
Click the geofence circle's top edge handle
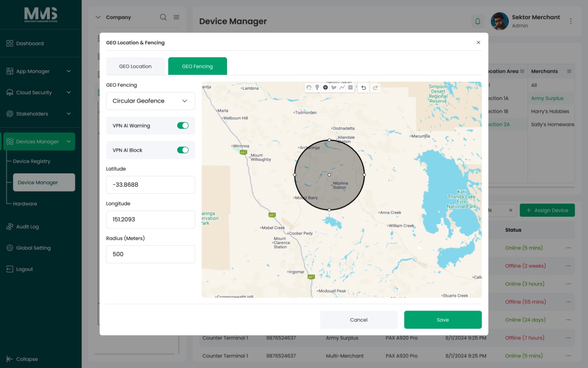329,140
